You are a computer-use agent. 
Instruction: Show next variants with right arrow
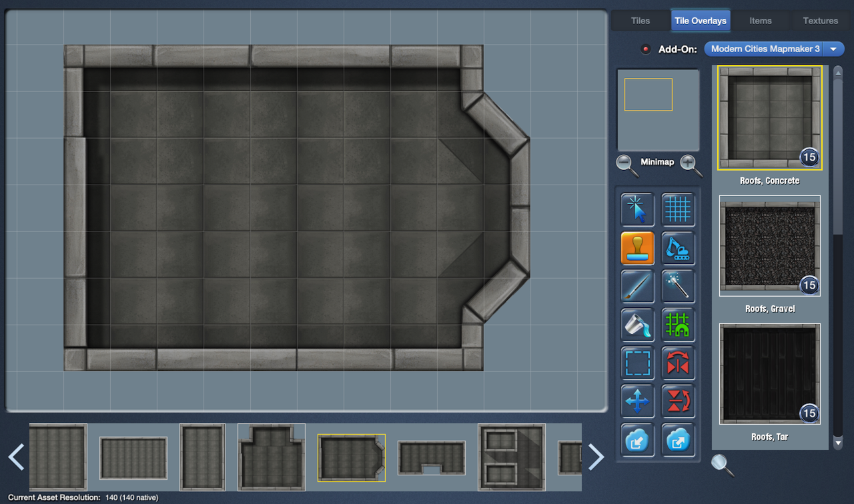click(595, 457)
